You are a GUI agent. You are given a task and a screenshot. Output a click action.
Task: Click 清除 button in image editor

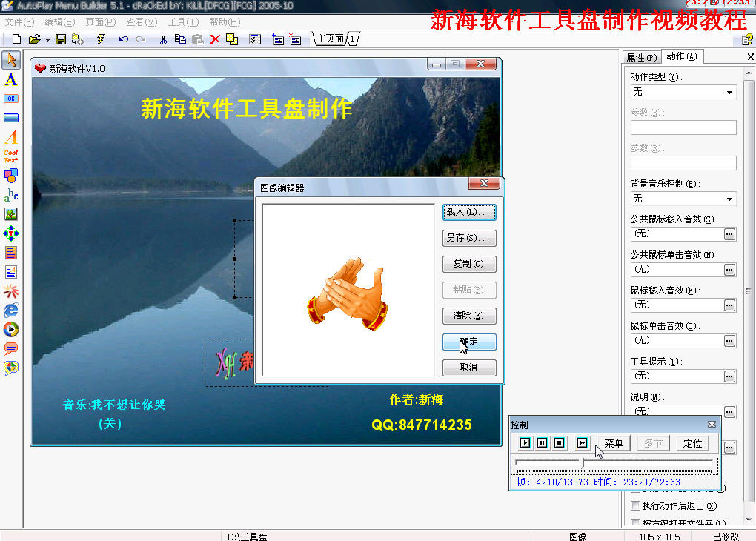coord(469,316)
